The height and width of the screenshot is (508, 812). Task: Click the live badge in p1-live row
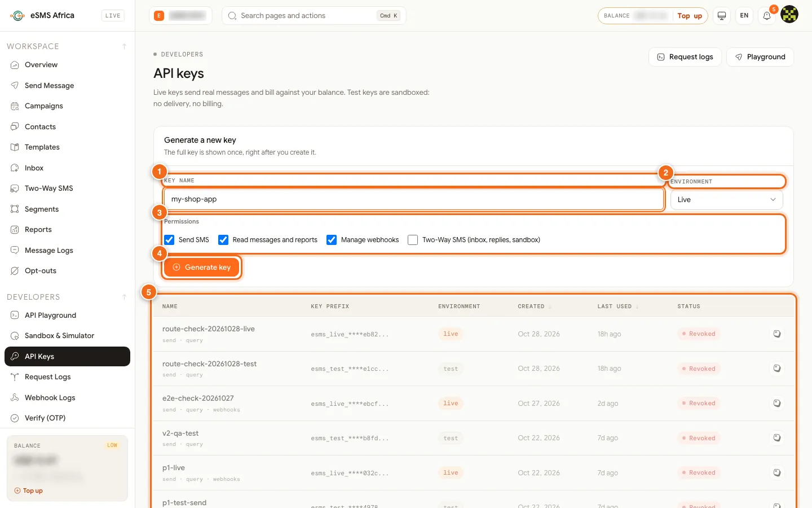(451, 473)
